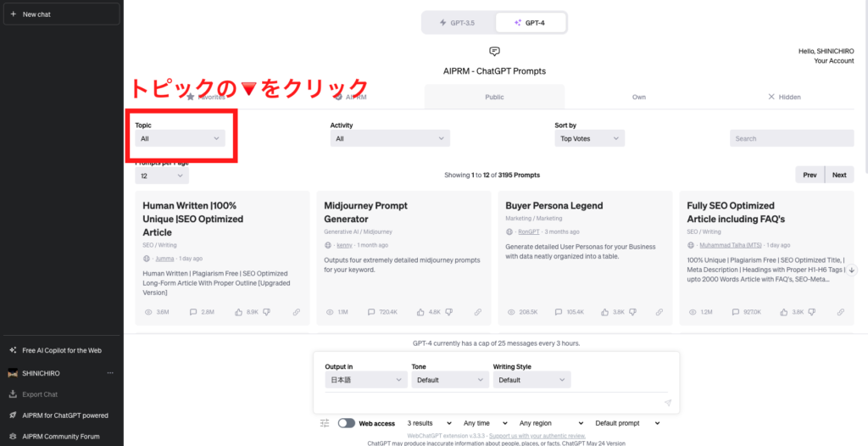
Task: Change the Any region dropdown
Action: [x=551, y=423]
